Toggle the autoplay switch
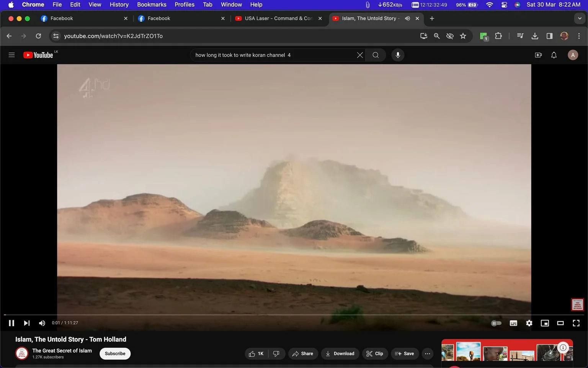This screenshot has height=368, width=588. click(x=496, y=323)
